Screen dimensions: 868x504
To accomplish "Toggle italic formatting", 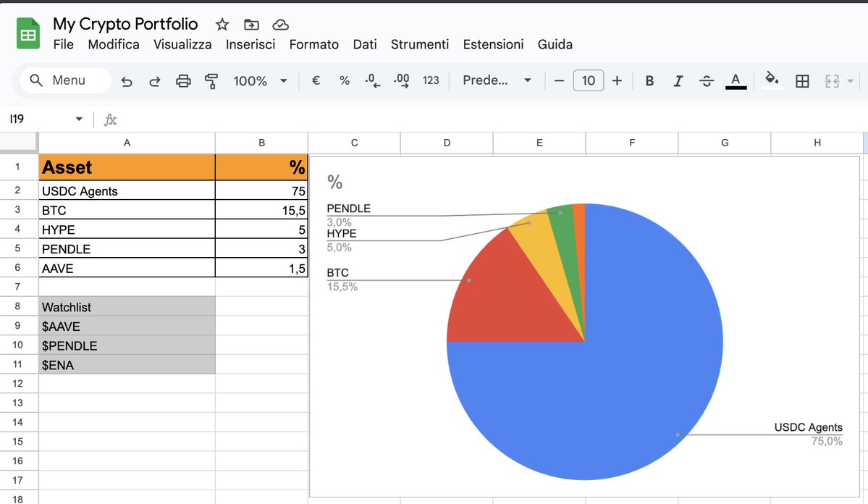I will pyautogui.click(x=678, y=81).
